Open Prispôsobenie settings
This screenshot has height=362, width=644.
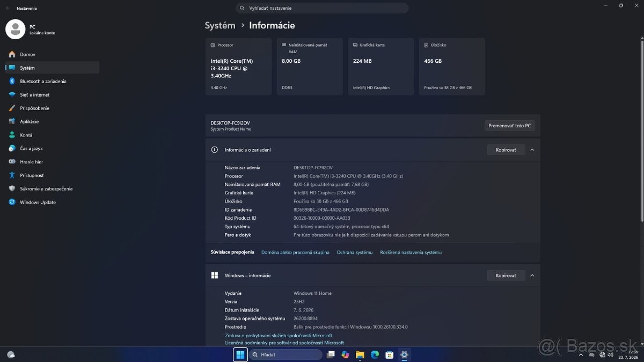[52, 108]
